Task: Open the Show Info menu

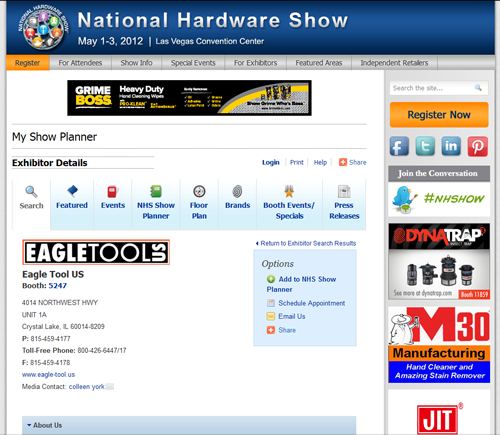Action: tap(136, 63)
